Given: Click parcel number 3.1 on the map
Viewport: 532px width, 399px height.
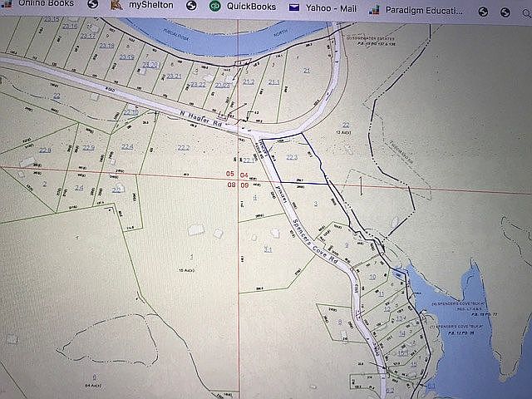Looking at the screenshot, I should [268, 249].
